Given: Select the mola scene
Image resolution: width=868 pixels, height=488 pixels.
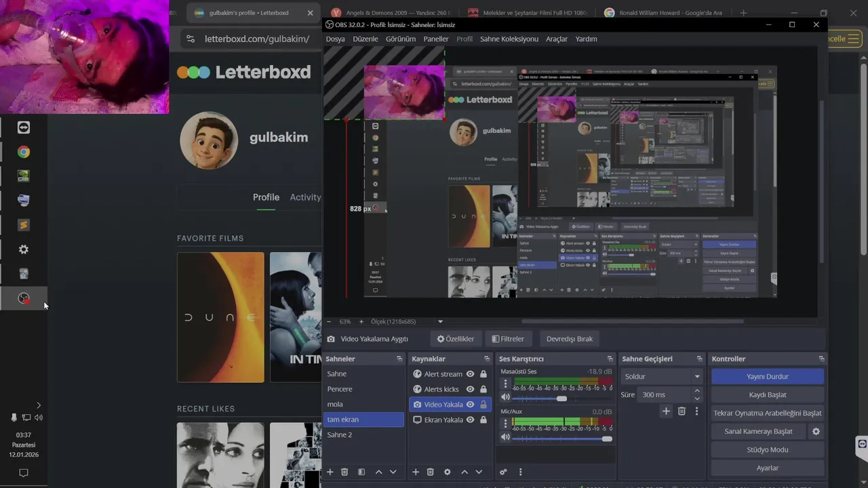Looking at the screenshot, I should pos(363,404).
